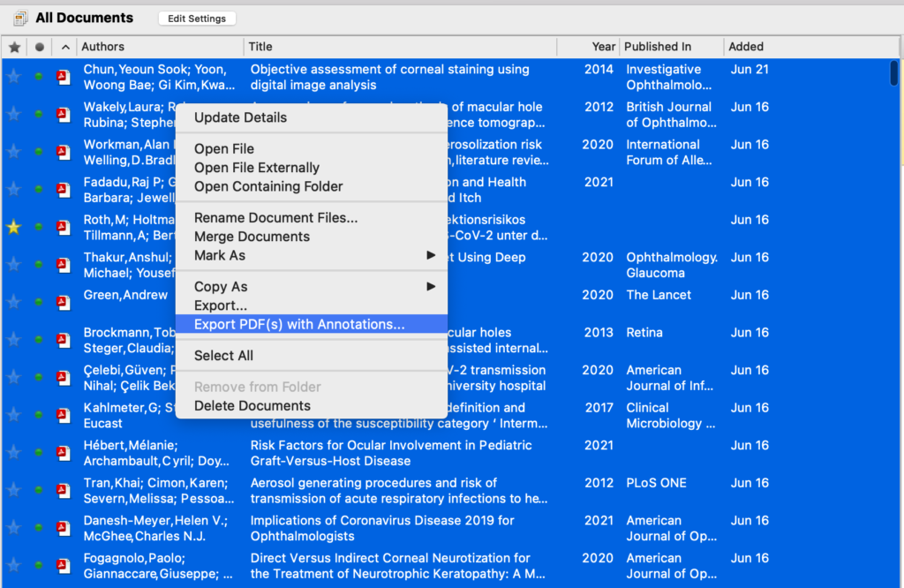
Task: Click the PDF icon beside the Fogagnolo paper
Action: (x=62, y=565)
